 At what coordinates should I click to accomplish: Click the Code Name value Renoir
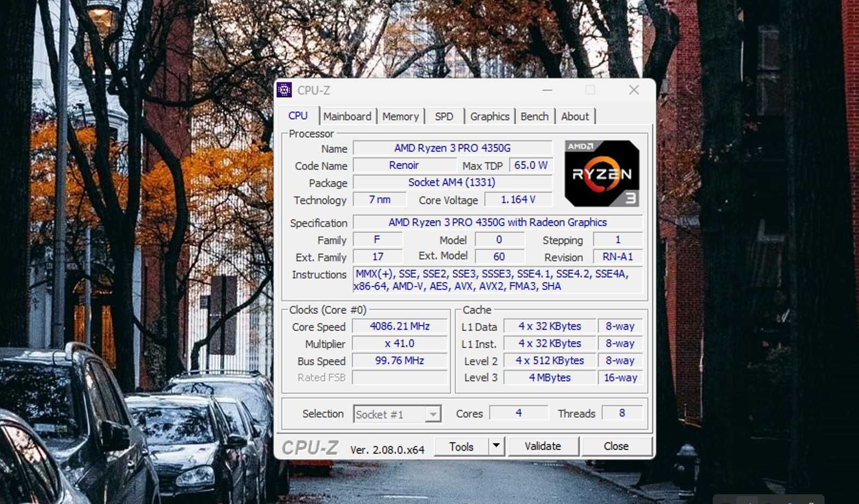(x=404, y=165)
